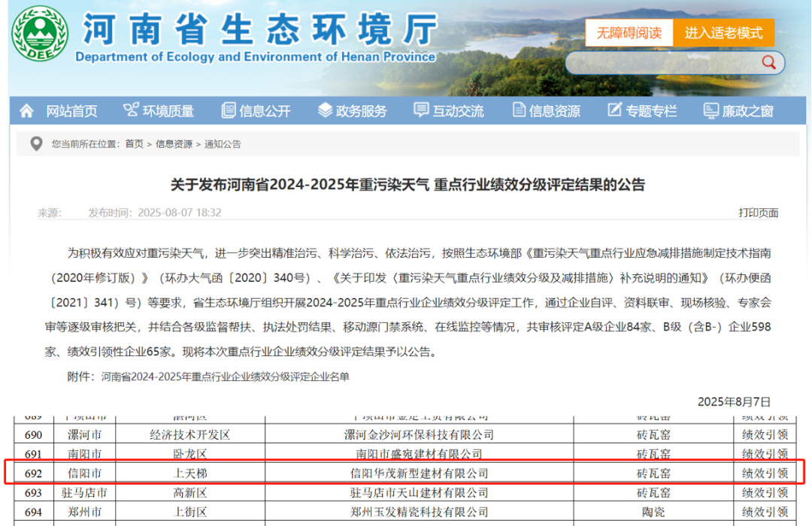Click the magnifier search icon
The width and height of the screenshot is (812, 526).
click(x=768, y=63)
